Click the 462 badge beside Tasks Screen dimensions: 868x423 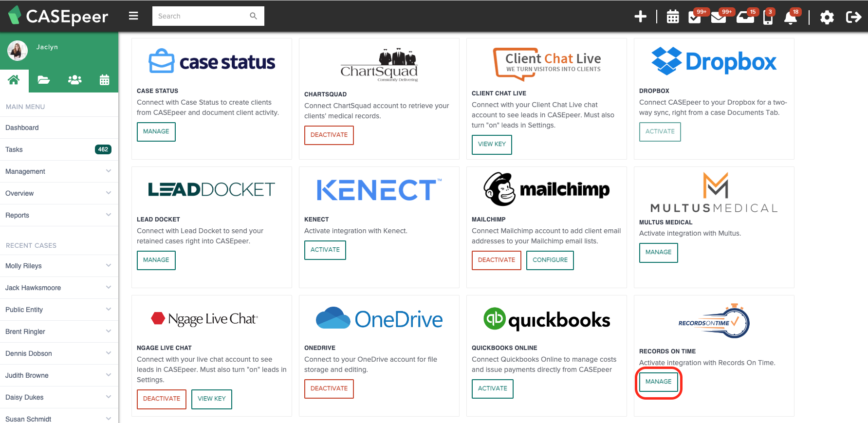[103, 149]
